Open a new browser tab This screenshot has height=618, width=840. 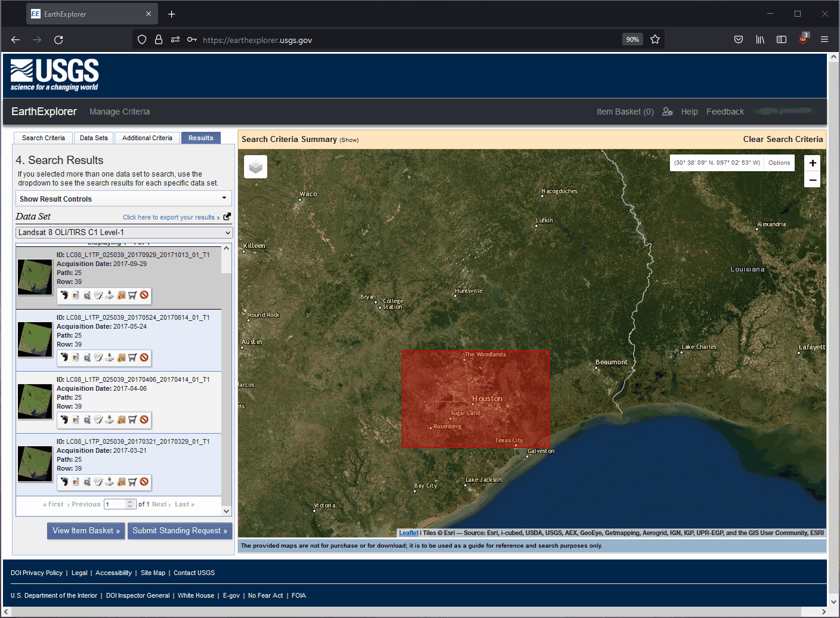171,14
